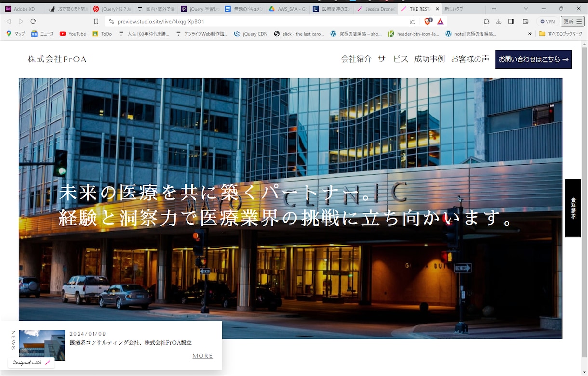Reload the page with the refresh icon

33,21
